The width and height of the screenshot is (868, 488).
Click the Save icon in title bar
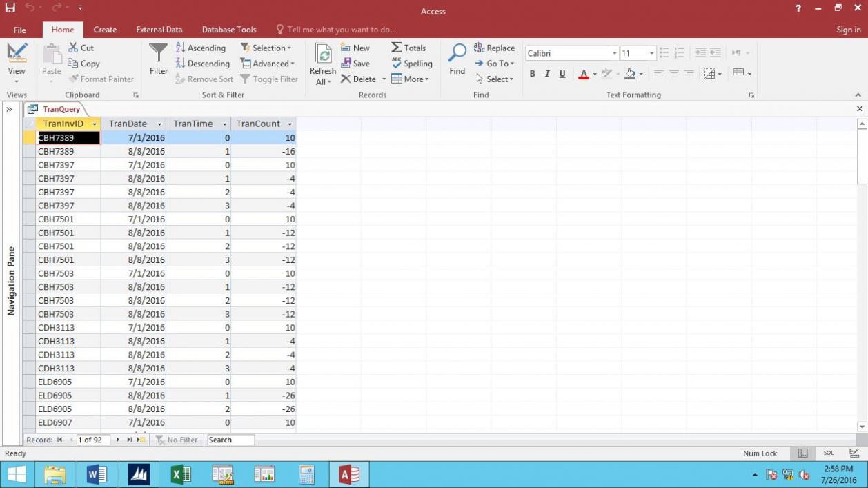point(10,8)
